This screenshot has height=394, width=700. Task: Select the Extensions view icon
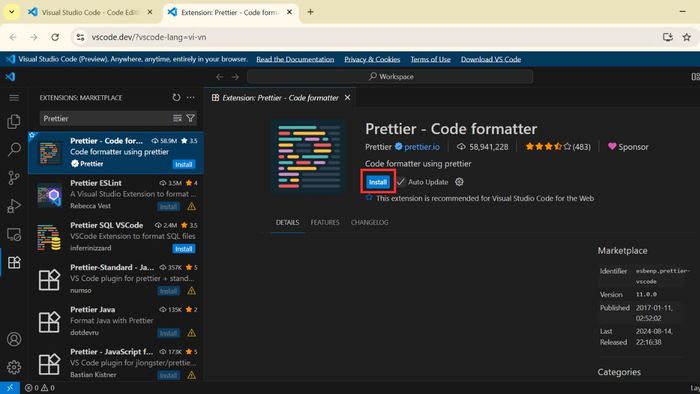(14, 262)
